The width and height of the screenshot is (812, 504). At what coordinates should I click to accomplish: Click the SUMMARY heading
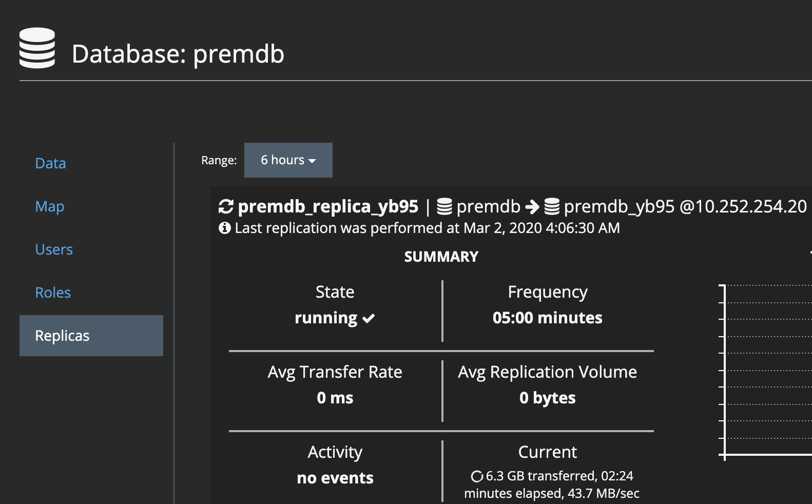[x=441, y=257]
